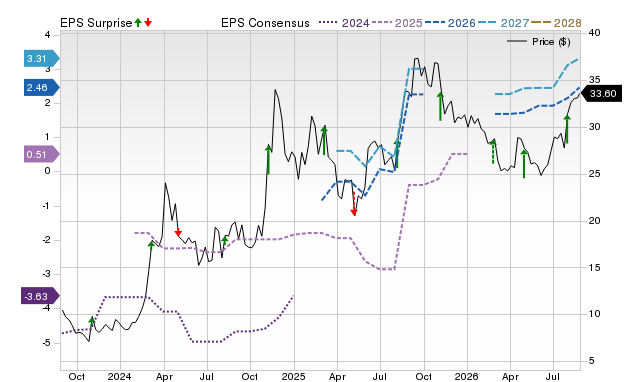Select the 0.51 value tag for 2025
This screenshot has height=382, width=640.
point(42,154)
